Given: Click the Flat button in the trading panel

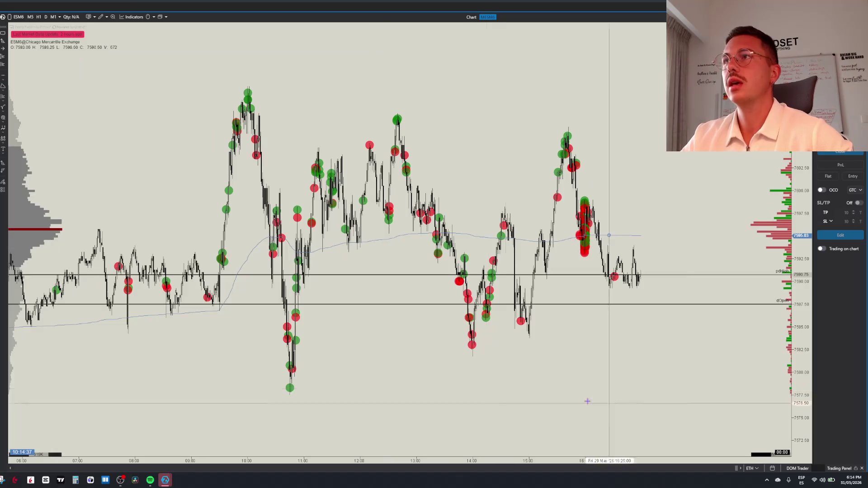Looking at the screenshot, I should pyautogui.click(x=828, y=176).
